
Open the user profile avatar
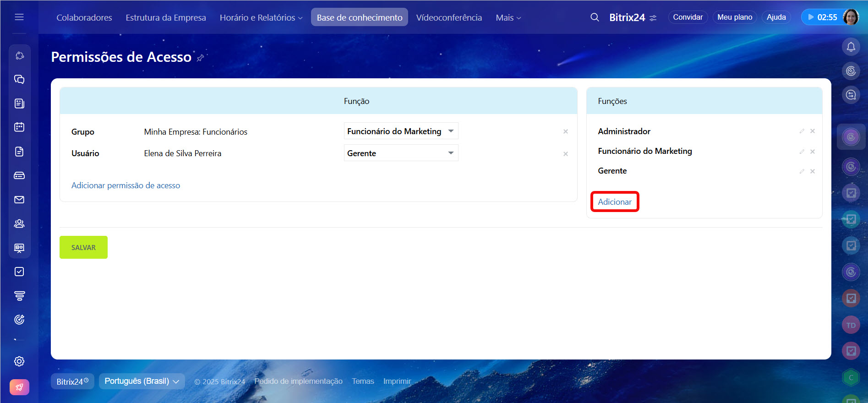point(851,17)
